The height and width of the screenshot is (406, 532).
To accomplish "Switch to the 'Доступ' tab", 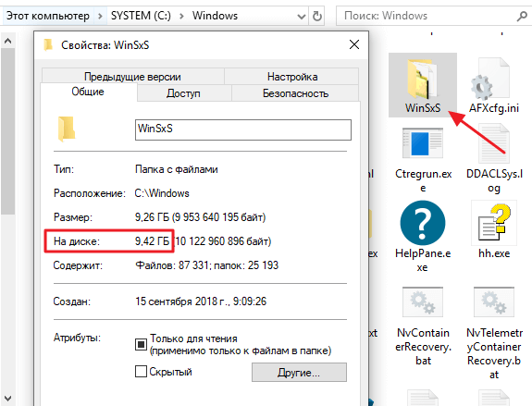I will (x=183, y=92).
